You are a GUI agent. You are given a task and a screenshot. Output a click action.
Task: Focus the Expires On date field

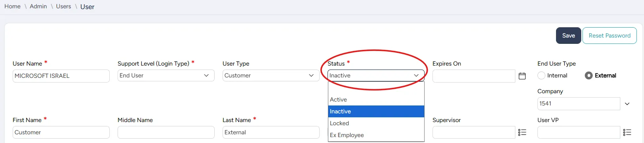[x=474, y=76]
